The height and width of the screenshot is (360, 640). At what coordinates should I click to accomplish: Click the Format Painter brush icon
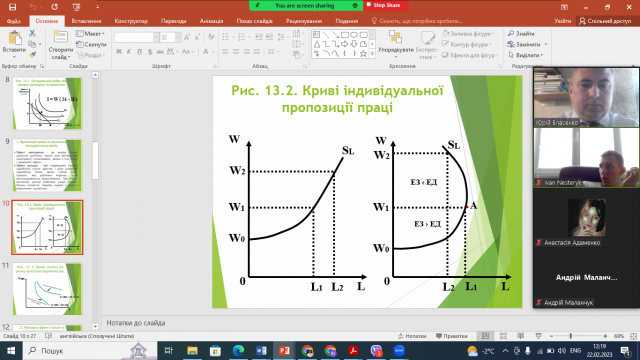[x=32, y=54]
